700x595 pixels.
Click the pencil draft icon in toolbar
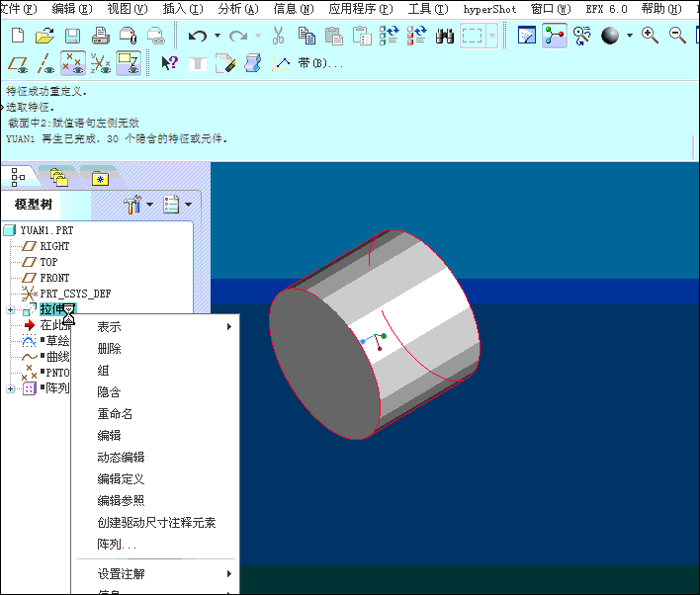point(225,63)
